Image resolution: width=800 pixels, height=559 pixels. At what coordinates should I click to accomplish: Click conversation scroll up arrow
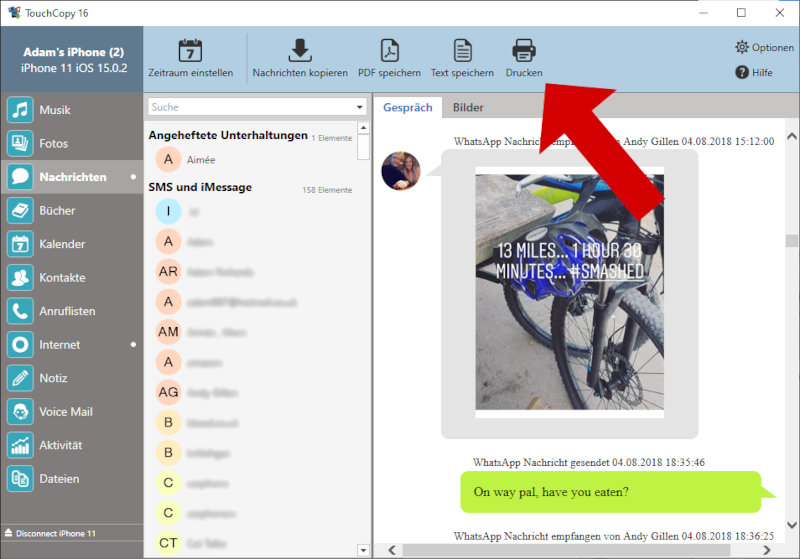pyautogui.click(x=791, y=136)
